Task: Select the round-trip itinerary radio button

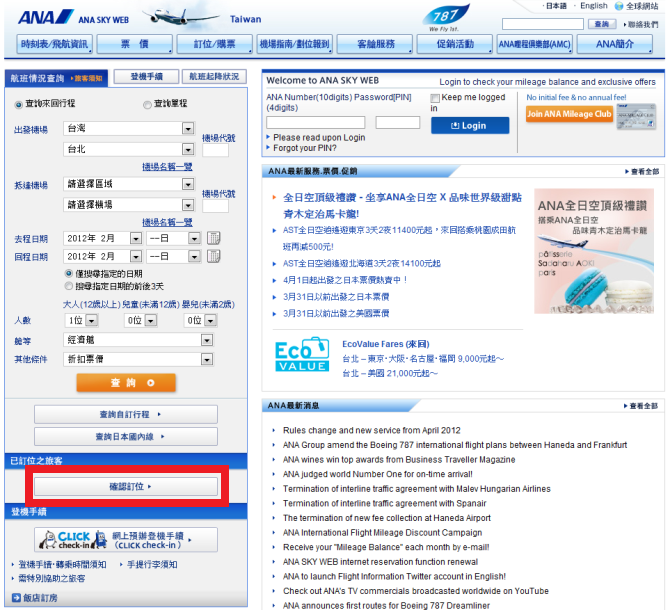Action: tap(18, 104)
